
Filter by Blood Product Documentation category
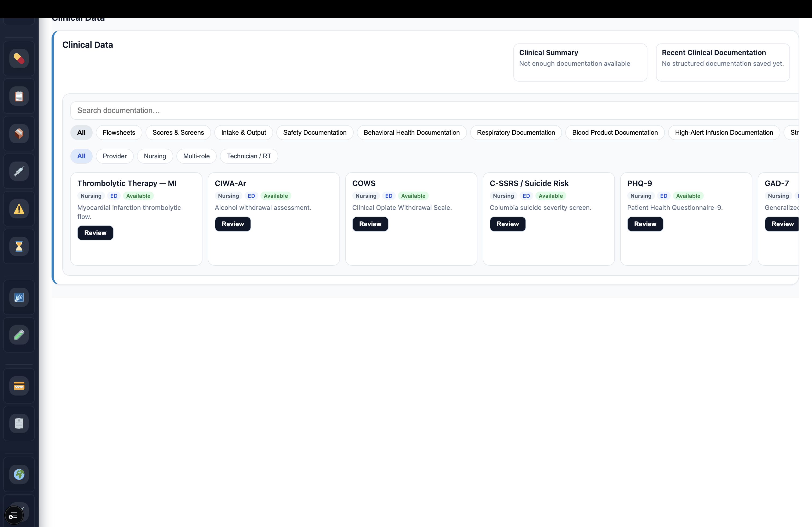(615, 133)
